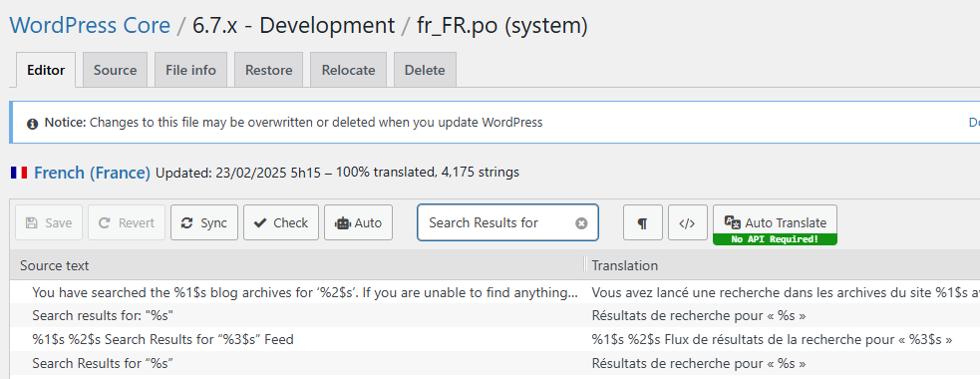The image size is (980, 379).
Task: Select the 'You have searched the %1$s blog archives' row
Action: pyautogui.click(x=297, y=292)
